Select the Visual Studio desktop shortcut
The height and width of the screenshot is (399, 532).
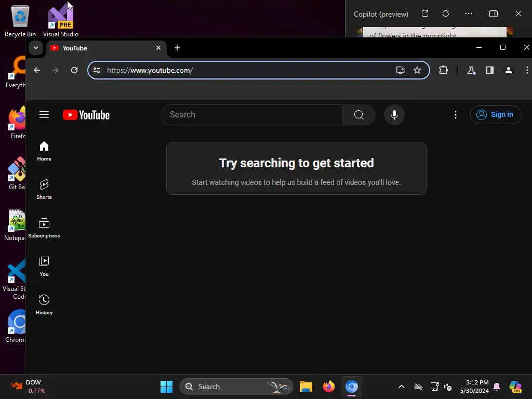point(61,21)
